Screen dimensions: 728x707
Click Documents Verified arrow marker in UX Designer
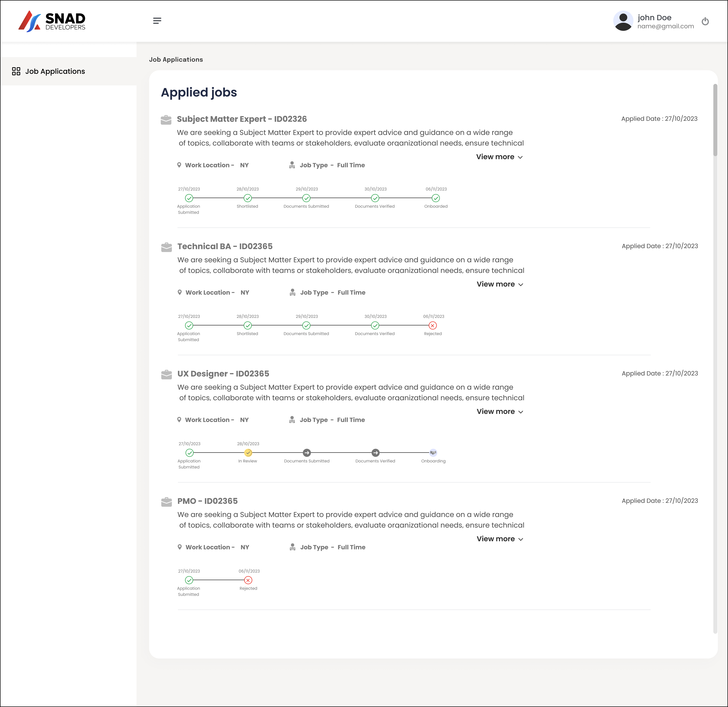[x=376, y=453]
